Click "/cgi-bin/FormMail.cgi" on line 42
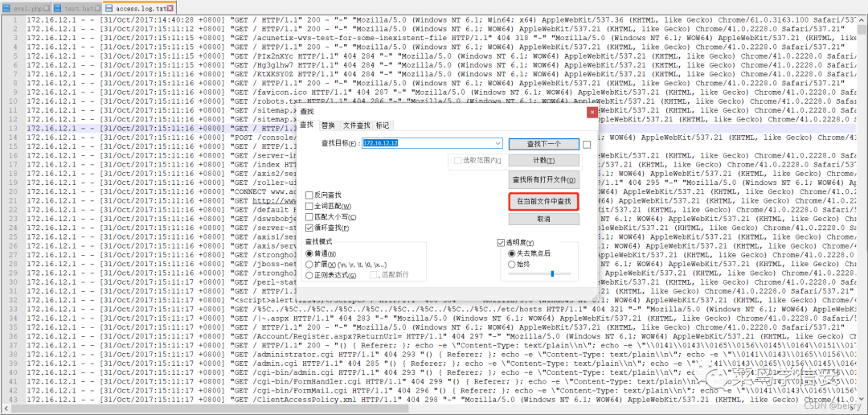 tap(300, 391)
